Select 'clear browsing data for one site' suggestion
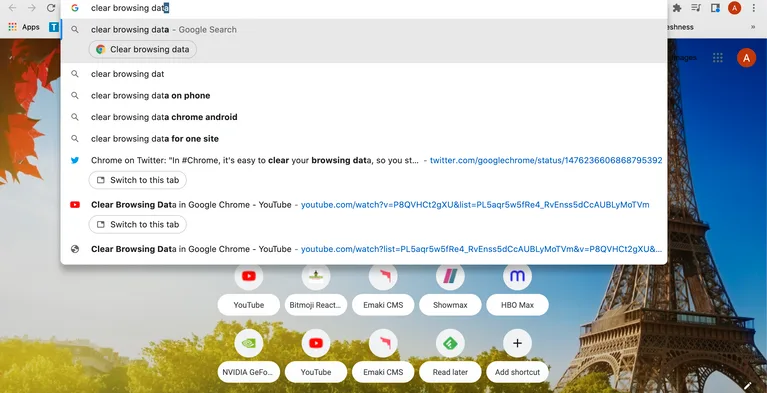 (364, 139)
